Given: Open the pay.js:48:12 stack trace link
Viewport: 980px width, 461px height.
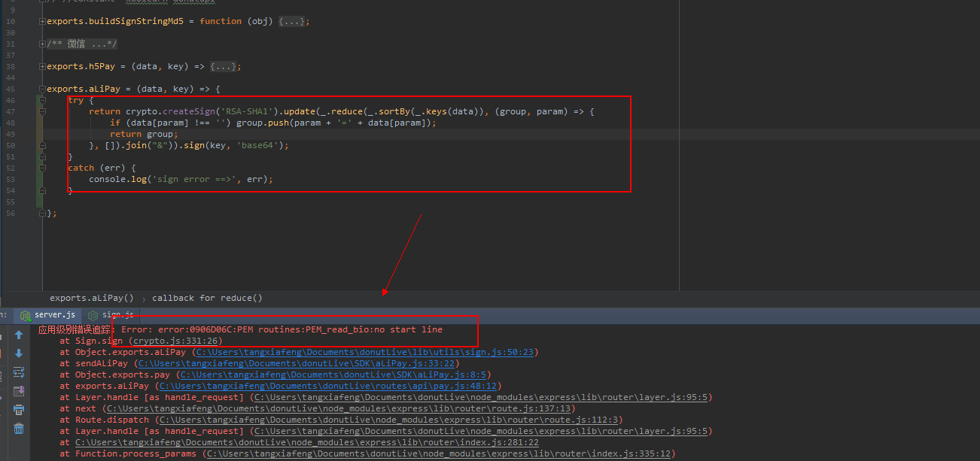Looking at the screenshot, I should coord(329,386).
